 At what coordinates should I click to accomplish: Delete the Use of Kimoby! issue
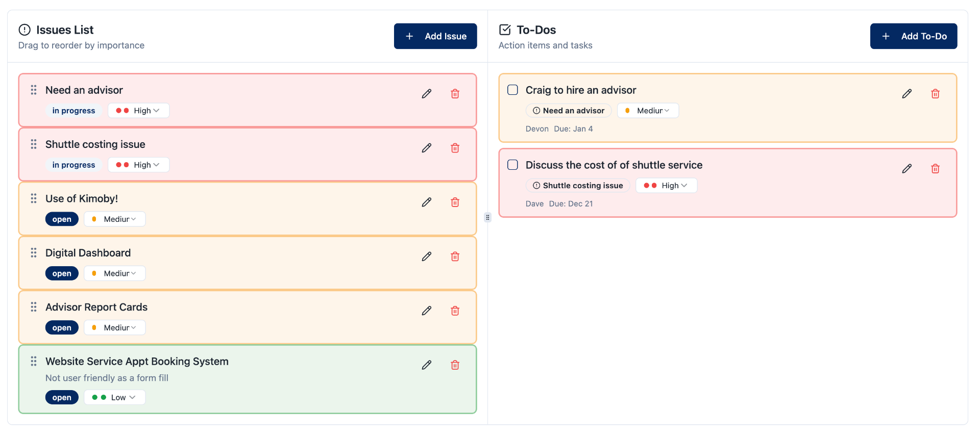455,202
